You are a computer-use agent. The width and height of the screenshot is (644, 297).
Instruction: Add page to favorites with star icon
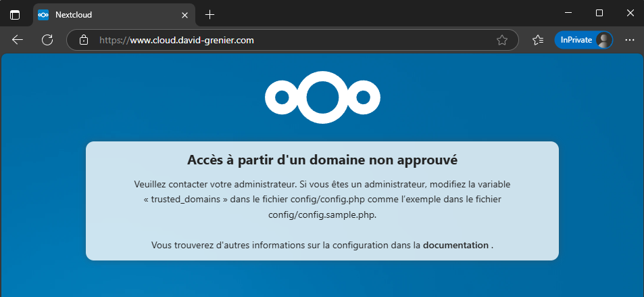[x=502, y=40]
